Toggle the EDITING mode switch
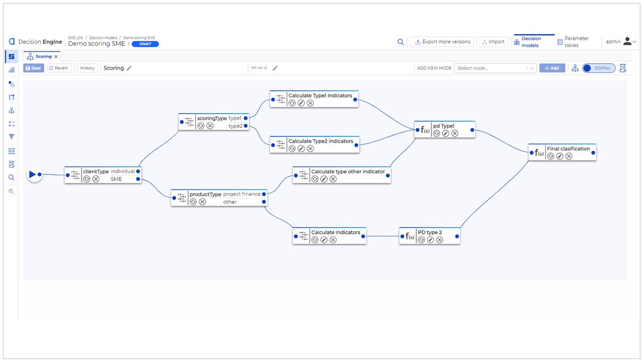Image resolution: width=644 pixels, height=362 pixels. (598, 68)
